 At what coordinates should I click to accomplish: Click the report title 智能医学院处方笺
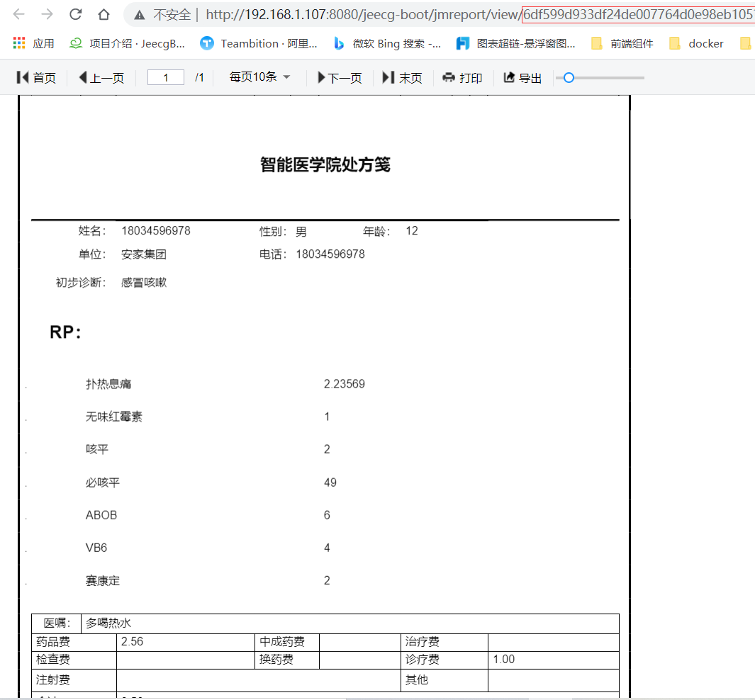(x=325, y=164)
